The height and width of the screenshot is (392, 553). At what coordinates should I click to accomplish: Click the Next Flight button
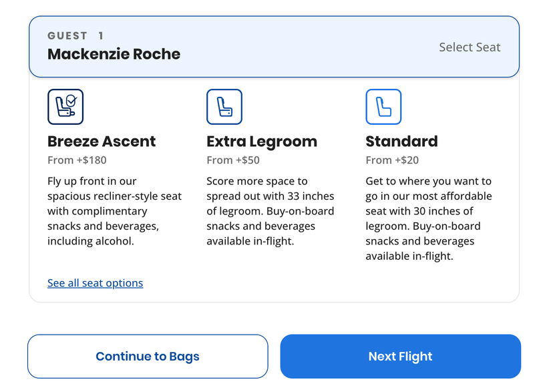401,357
